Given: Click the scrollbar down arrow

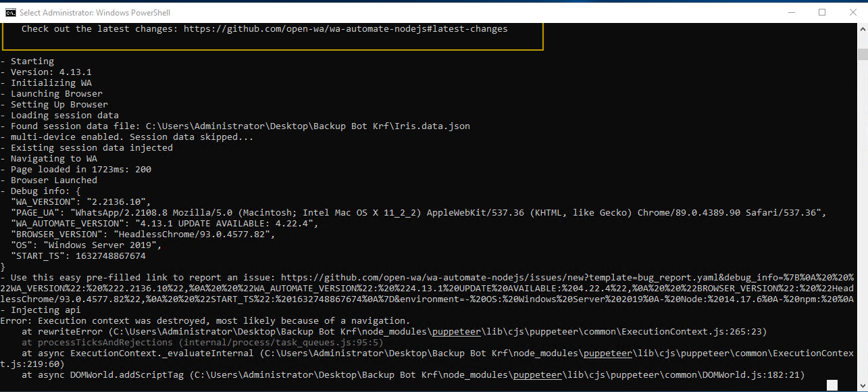Looking at the screenshot, I should (x=863, y=386).
